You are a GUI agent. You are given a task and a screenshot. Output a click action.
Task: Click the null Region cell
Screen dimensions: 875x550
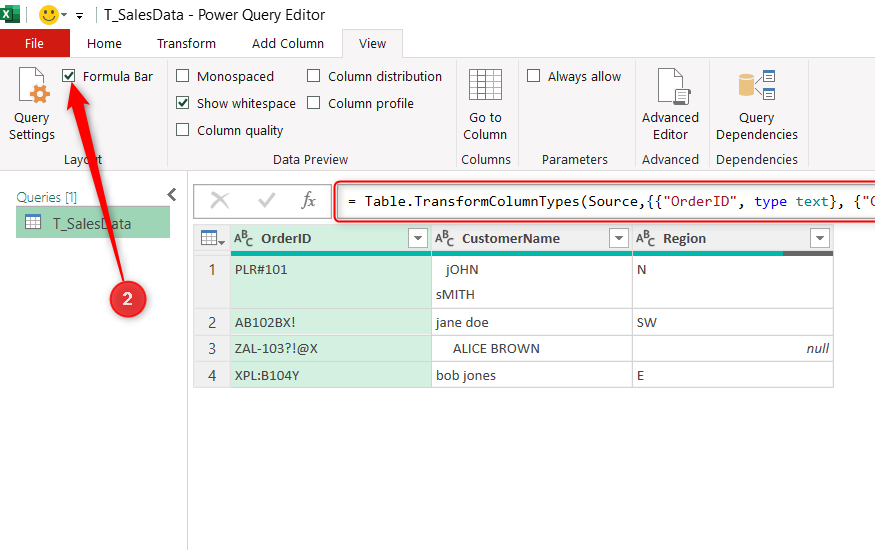[733, 349]
